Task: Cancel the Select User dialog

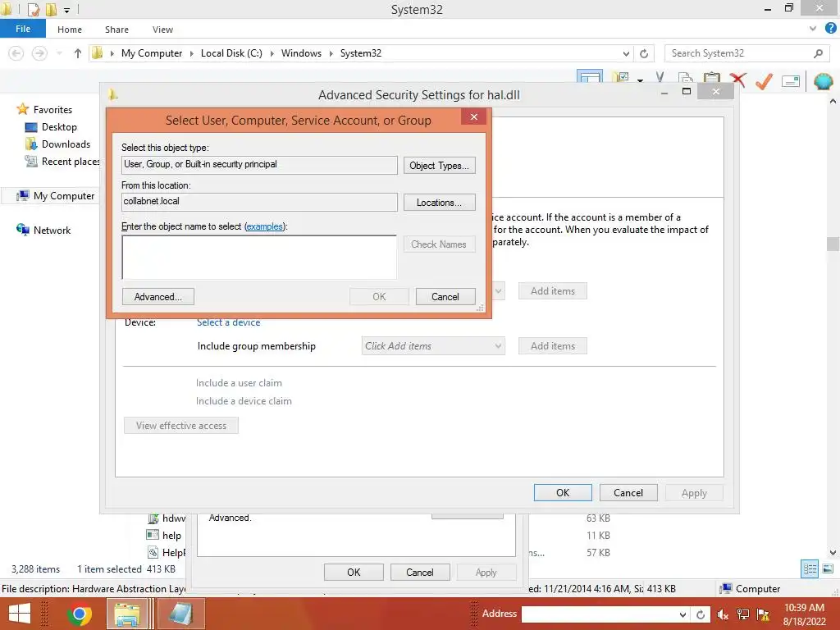Action: (445, 297)
